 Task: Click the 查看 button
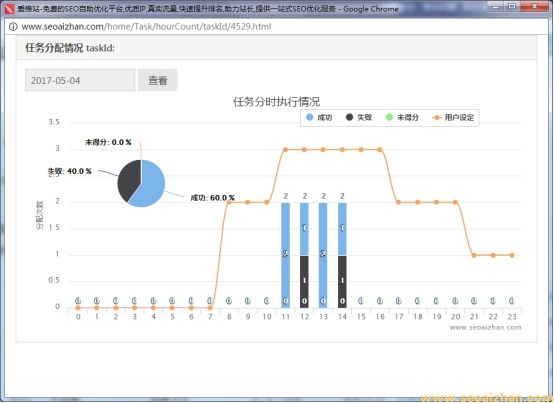coord(158,80)
